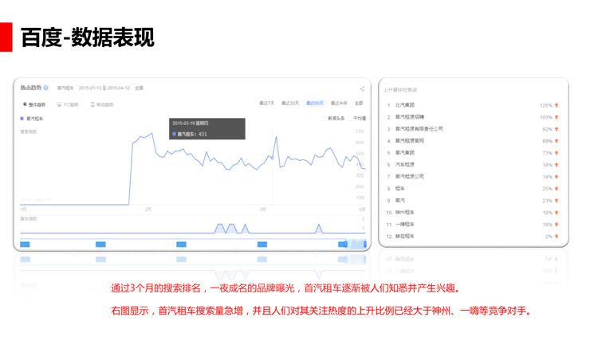
Task: Click the up arrow beside 89% growth
Action: point(557,141)
